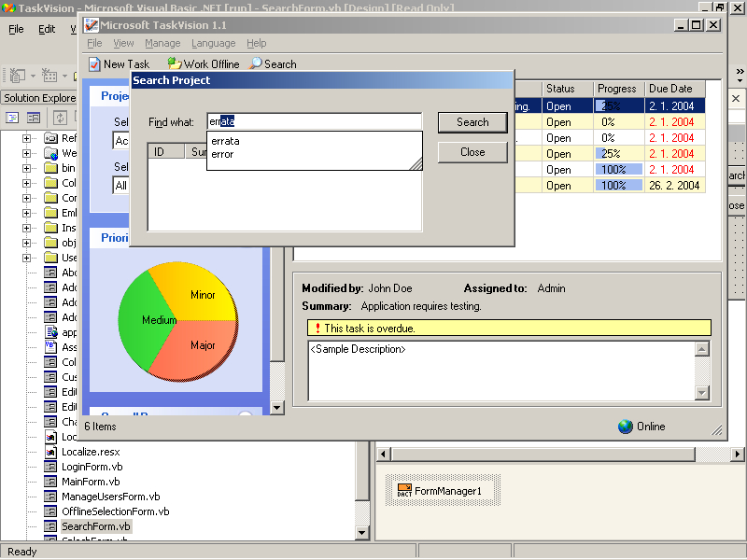Viewport: 747px width, 560px height.
Task: Click the New Task toolbar icon
Action: (x=94, y=64)
